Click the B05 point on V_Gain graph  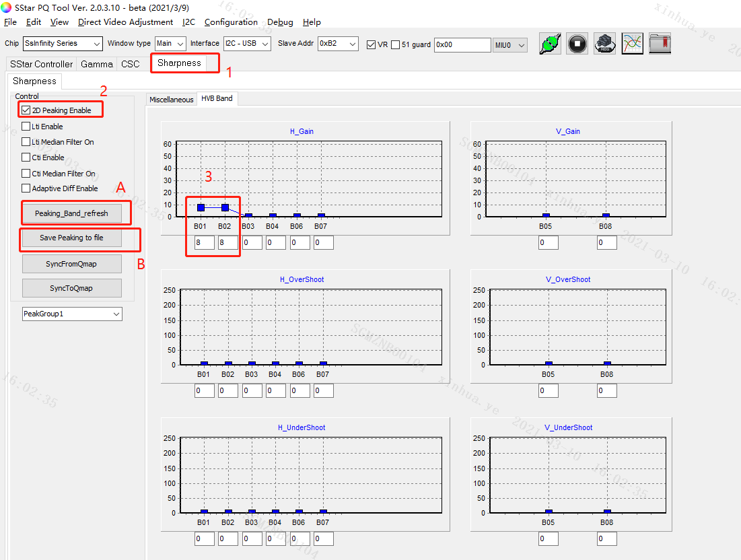coord(546,216)
